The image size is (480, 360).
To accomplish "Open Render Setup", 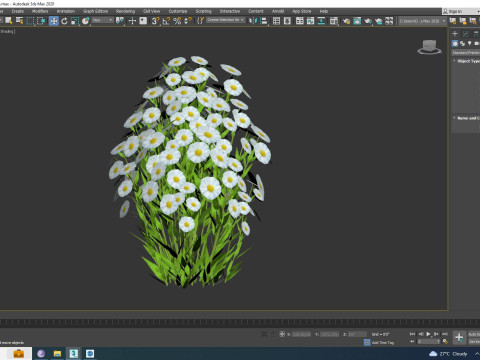I will point(346,21).
